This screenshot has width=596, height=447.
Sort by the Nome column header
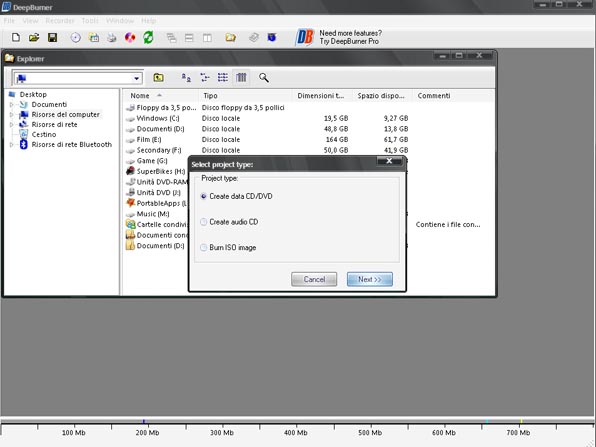[x=161, y=96]
